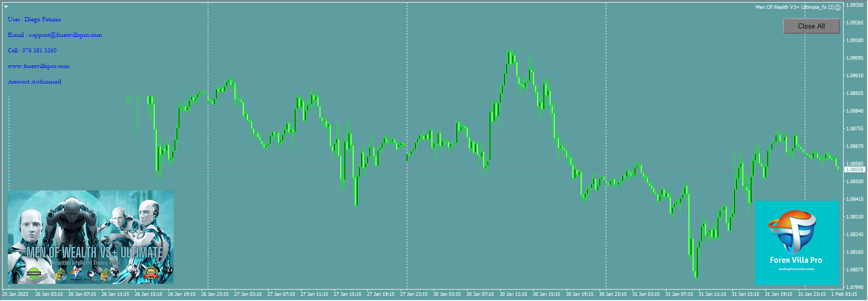This screenshot has width=868, height=301.
Task: Click the 27 Jan 15:15 time axis label
Action: (347, 294)
